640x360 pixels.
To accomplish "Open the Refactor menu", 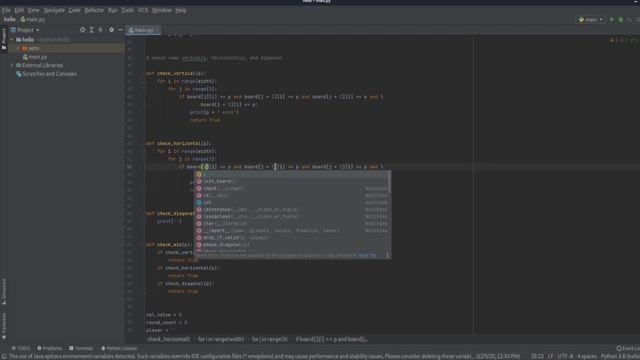I will (x=94, y=10).
